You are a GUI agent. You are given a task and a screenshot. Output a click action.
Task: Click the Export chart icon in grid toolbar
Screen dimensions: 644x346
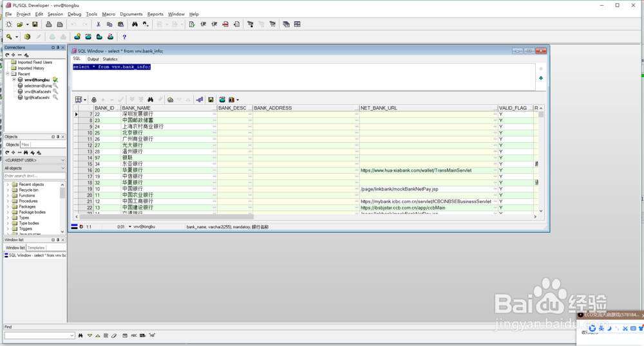tap(232, 100)
